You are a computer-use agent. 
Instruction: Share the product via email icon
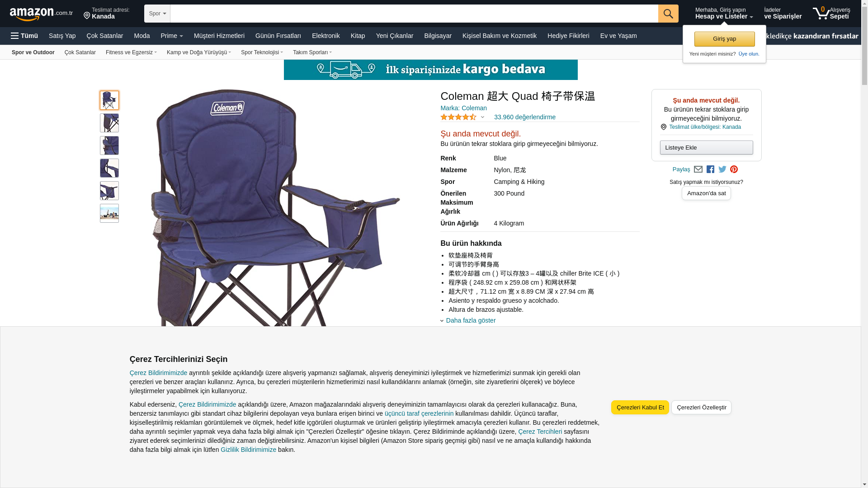click(698, 169)
